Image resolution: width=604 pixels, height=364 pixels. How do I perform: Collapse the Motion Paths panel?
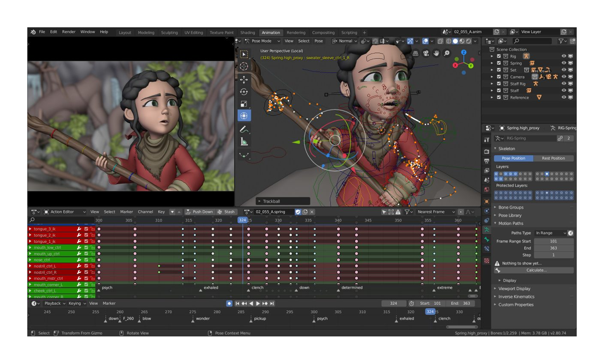click(x=510, y=223)
